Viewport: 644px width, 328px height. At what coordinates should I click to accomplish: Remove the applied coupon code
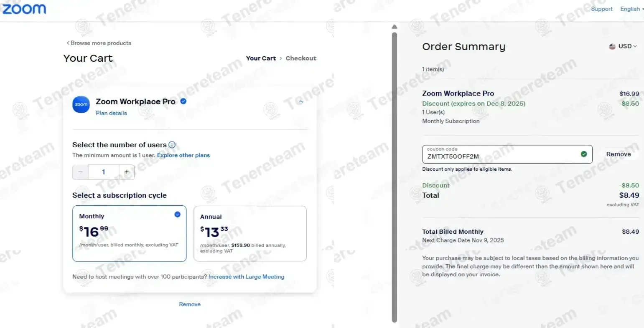(x=618, y=154)
